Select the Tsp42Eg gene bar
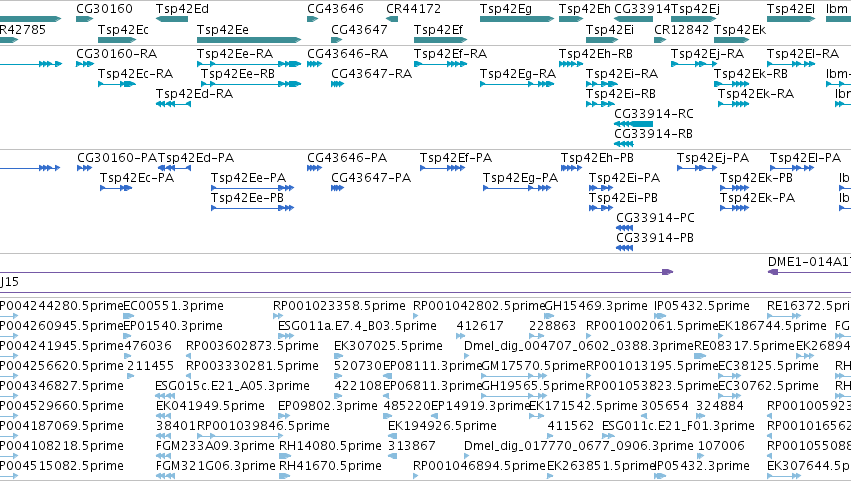The width and height of the screenshot is (851, 481). (x=517, y=19)
